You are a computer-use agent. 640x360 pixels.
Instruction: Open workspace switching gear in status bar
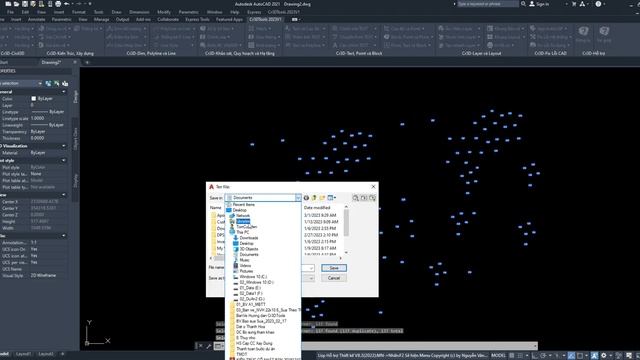pos(604,356)
